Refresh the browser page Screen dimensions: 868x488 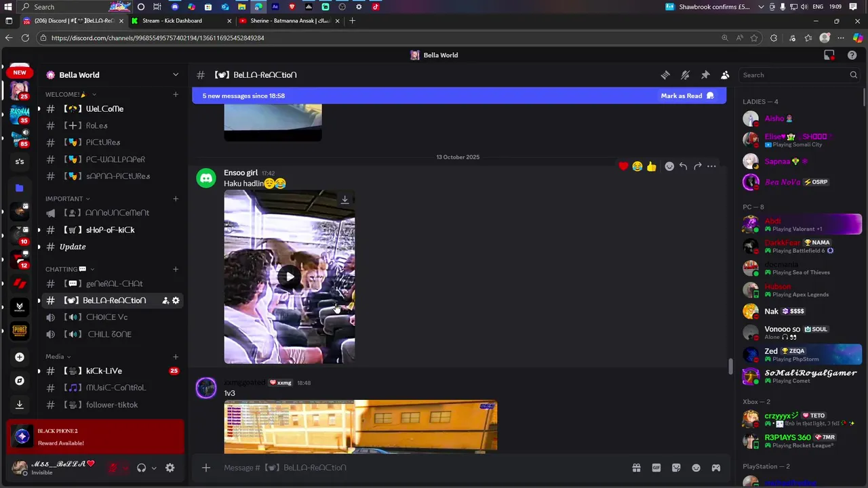(x=25, y=38)
